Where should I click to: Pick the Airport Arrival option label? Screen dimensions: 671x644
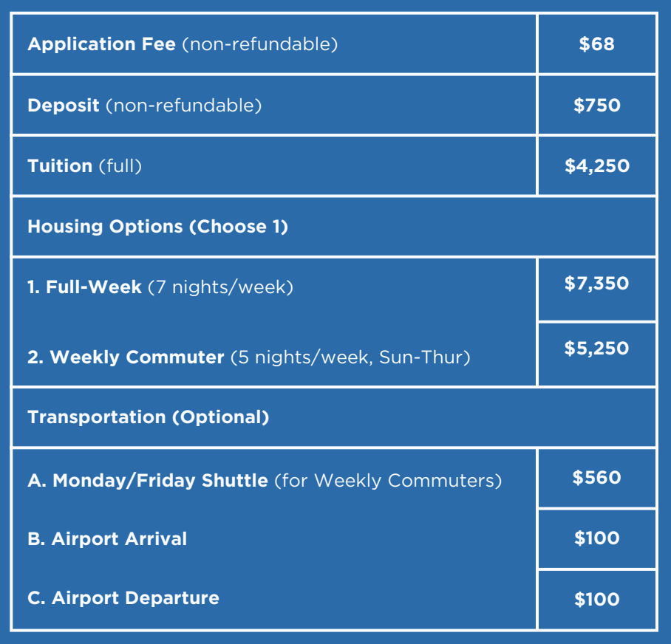[x=107, y=539]
